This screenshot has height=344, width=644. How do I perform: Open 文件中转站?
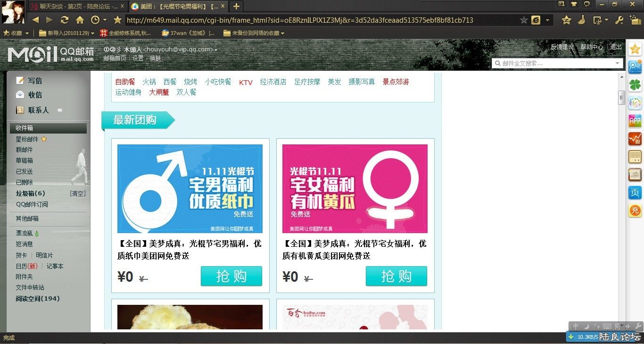30,287
